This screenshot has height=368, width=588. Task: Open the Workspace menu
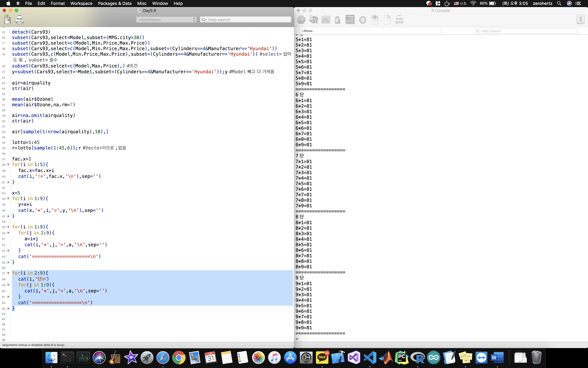81,3
